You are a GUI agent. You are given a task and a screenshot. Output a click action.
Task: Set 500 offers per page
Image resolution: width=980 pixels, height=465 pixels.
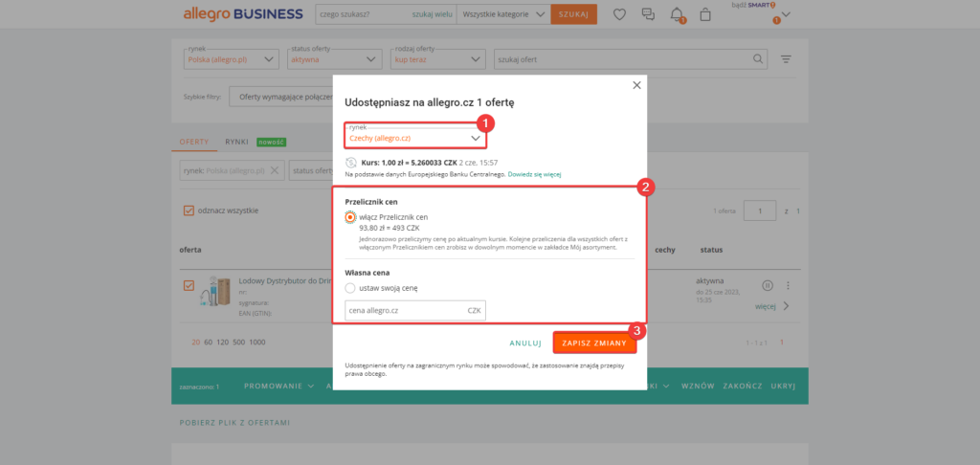coord(238,343)
